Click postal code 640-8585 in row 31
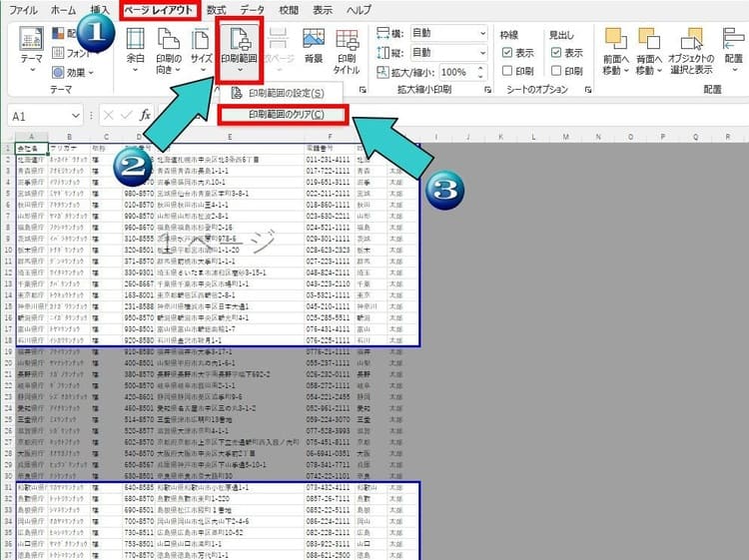749x560 pixels. [x=139, y=487]
